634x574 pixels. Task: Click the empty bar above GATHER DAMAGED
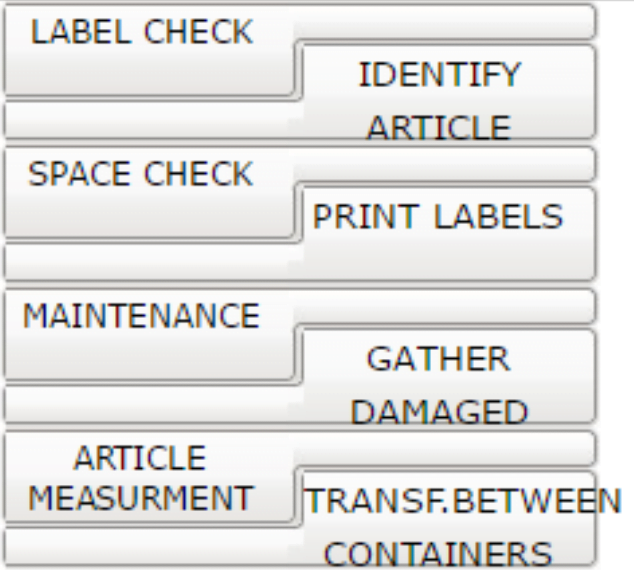tap(445, 306)
